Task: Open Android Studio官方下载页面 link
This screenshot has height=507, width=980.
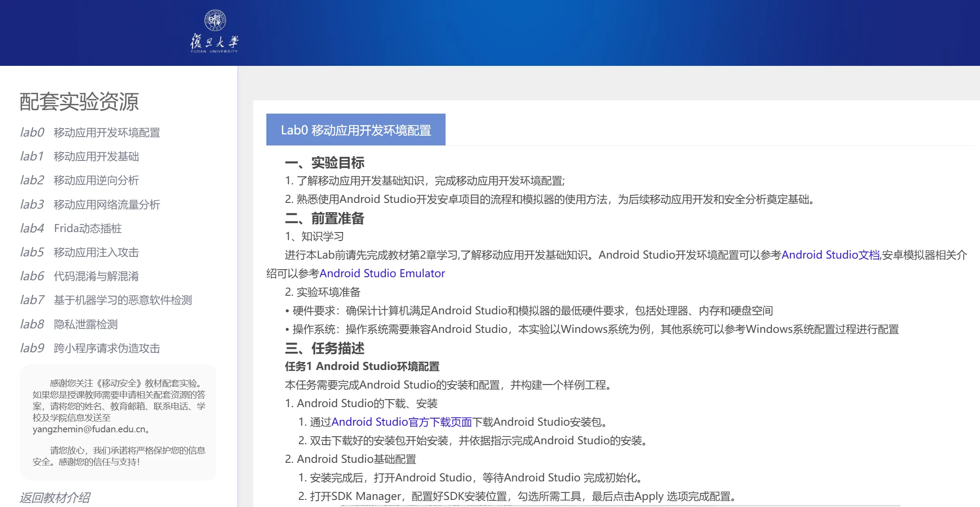Action: tap(402, 422)
